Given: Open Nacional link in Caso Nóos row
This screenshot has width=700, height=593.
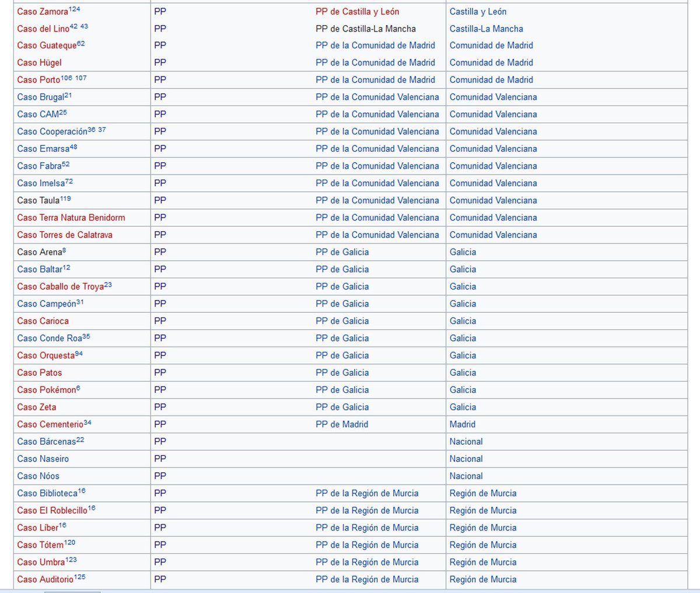Looking at the screenshot, I should (x=466, y=476).
